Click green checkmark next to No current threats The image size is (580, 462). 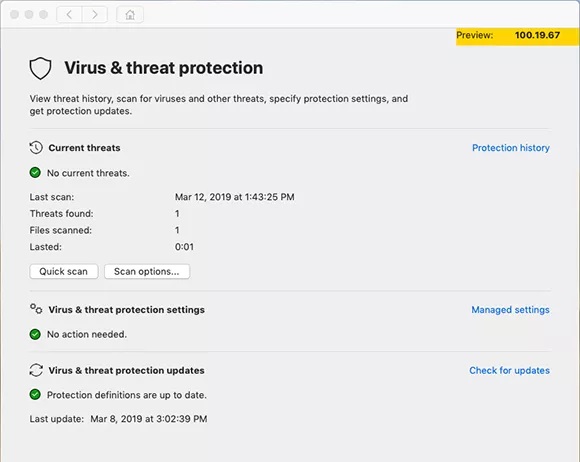point(35,172)
